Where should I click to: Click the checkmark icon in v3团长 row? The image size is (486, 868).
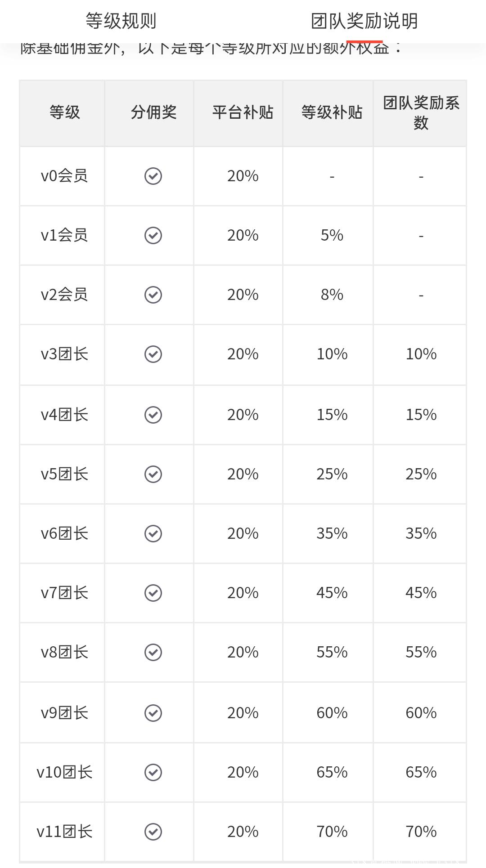pos(153,354)
